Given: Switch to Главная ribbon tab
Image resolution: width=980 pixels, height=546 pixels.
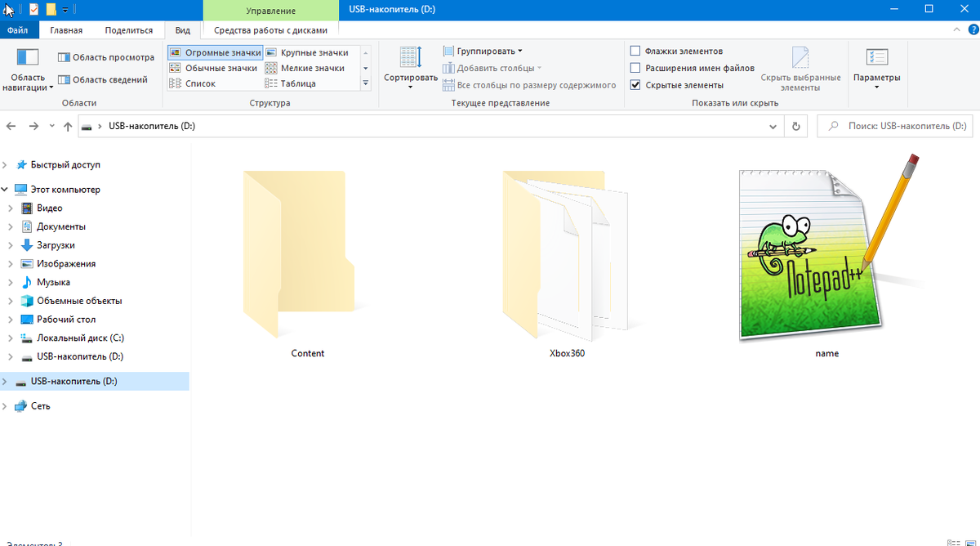Looking at the screenshot, I should pos(66,30).
